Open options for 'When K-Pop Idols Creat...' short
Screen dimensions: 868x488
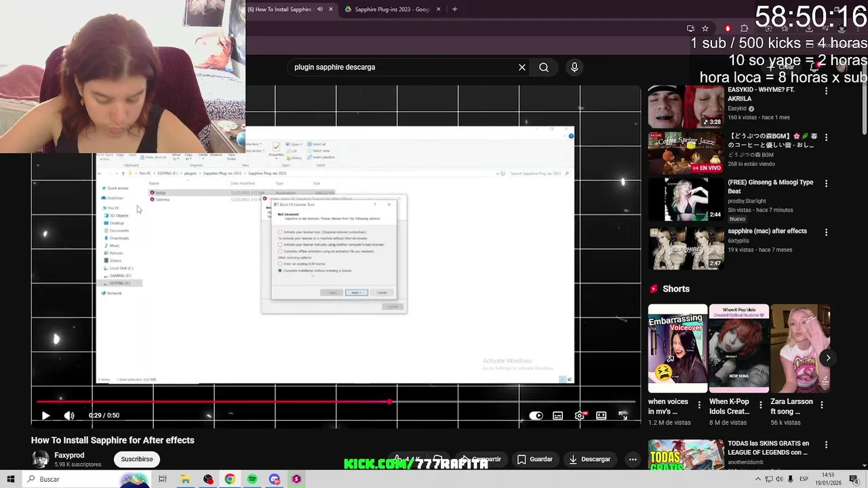click(x=760, y=405)
